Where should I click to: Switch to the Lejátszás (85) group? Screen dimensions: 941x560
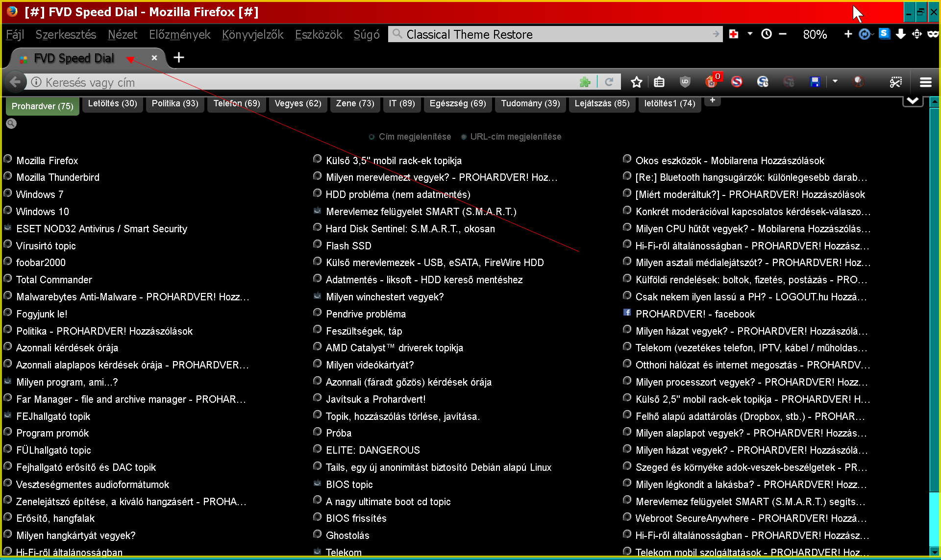pyautogui.click(x=602, y=103)
